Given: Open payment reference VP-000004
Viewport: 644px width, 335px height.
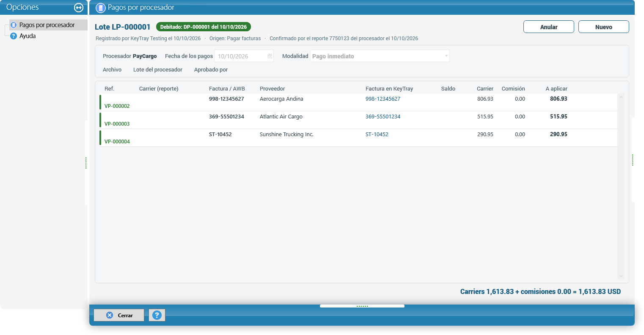Looking at the screenshot, I should (x=117, y=142).
